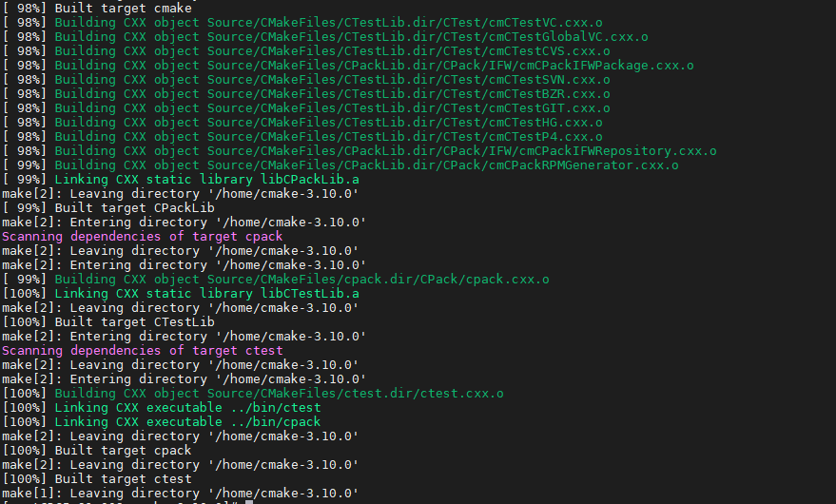Click 'Linking CXX static library libCPackLib.a'
This screenshot has width=836, height=504.
(207, 179)
